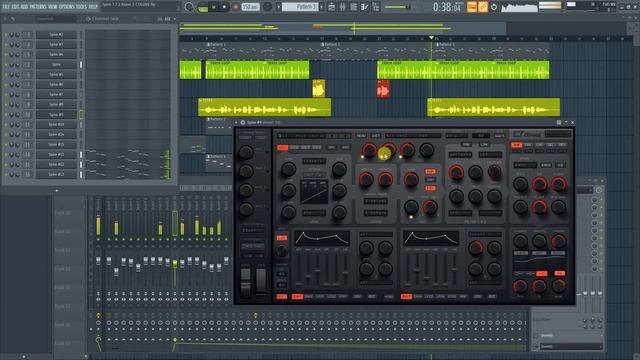
Task: Open the EDIT menu
Action: 16,7
